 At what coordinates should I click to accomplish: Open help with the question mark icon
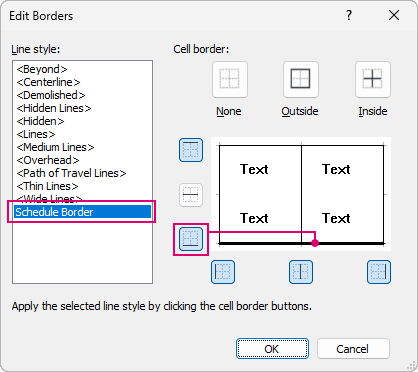[x=349, y=15]
